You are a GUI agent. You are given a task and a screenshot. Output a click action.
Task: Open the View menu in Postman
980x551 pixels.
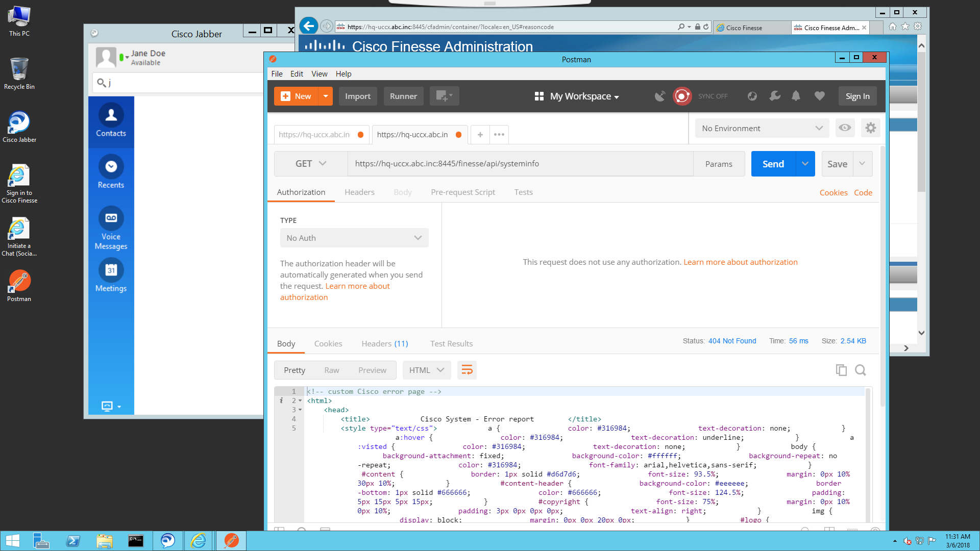(319, 74)
